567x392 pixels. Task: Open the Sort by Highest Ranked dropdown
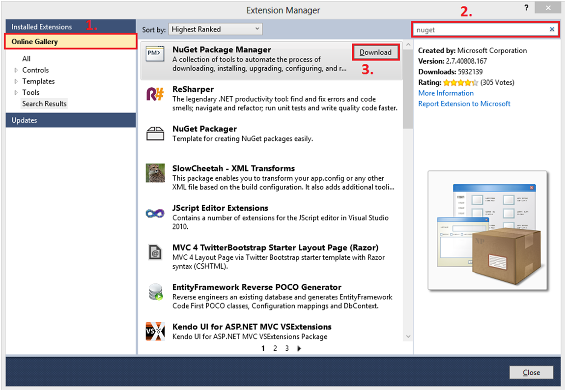point(215,29)
